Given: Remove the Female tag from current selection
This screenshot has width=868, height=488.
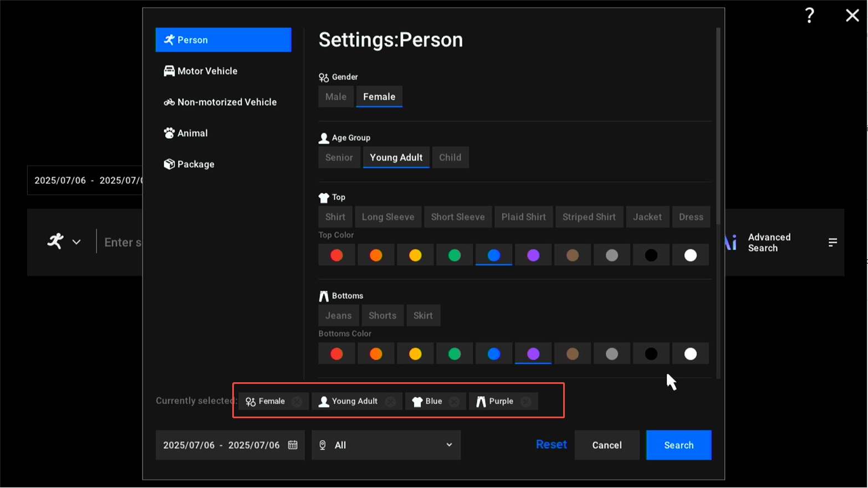Looking at the screenshot, I should click(x=297, y=402).
